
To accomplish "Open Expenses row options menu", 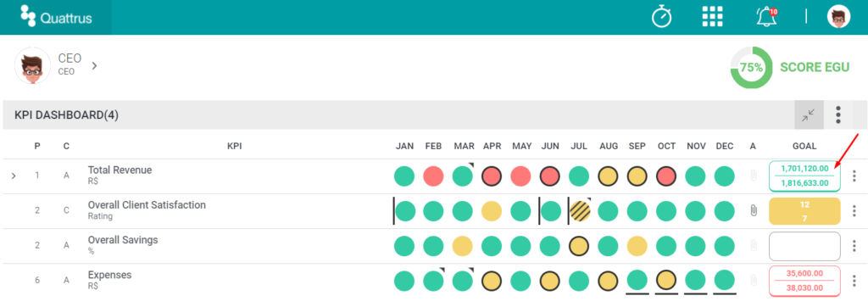I will coord(854,281).
